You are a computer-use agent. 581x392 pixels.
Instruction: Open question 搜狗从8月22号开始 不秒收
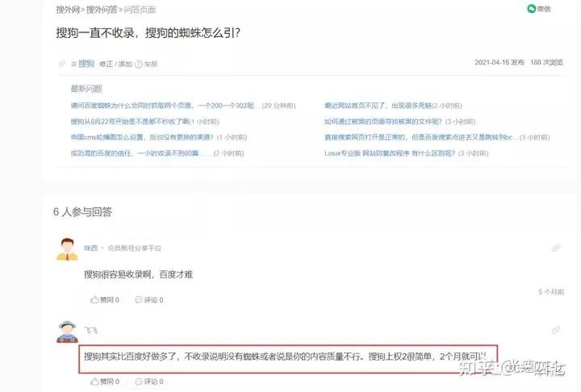[x=130, y=122]
